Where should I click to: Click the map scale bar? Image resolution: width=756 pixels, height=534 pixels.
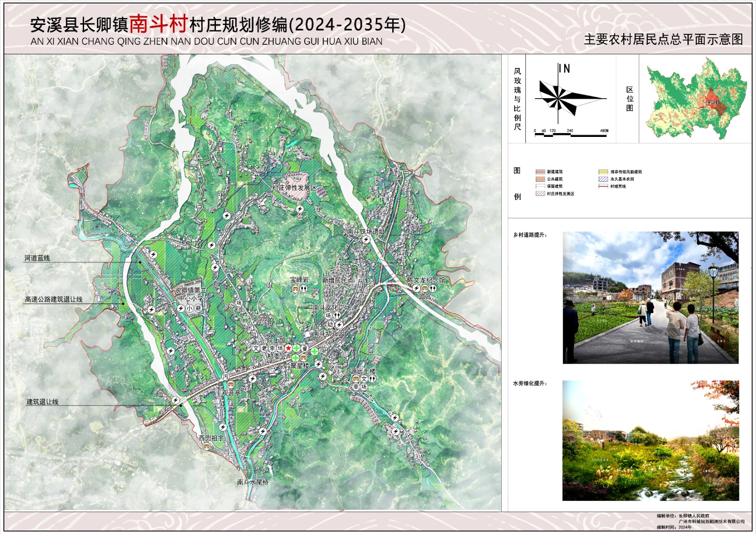(x=570, y=135)
